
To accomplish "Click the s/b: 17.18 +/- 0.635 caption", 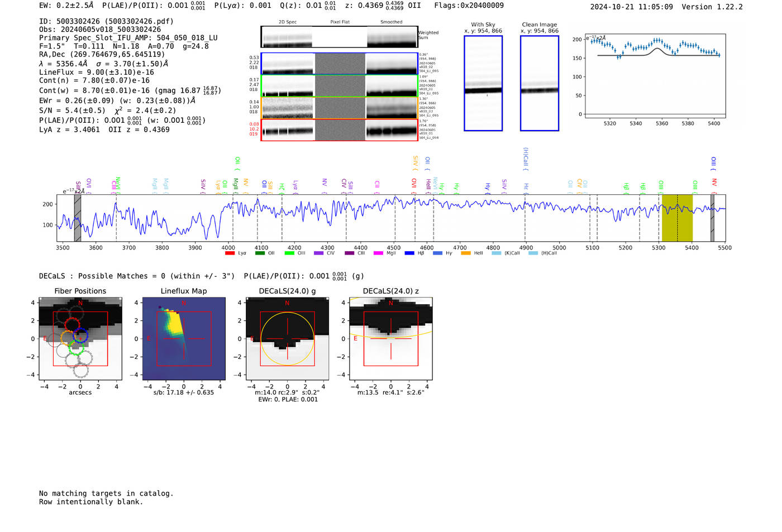I will 184,392.
